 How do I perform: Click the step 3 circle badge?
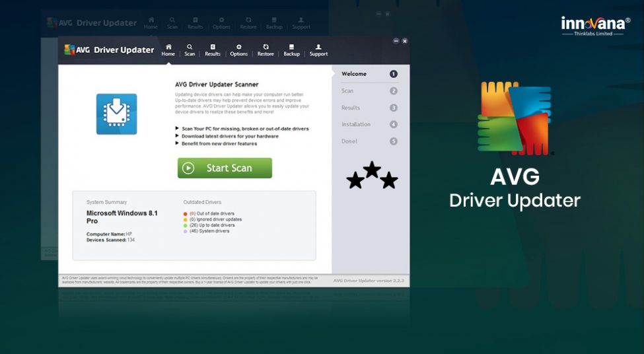pyautogui.click(x=394, y=108)
